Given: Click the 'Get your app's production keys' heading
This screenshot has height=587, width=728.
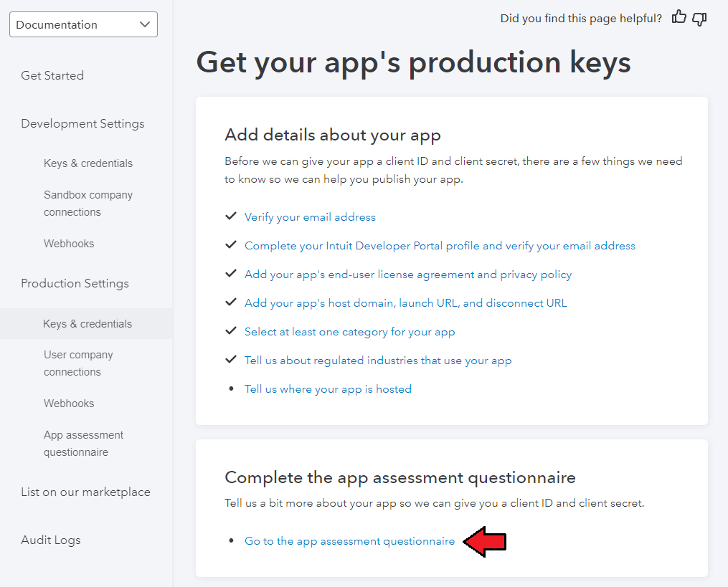Looking at the screenshot, I should [414, 62].
